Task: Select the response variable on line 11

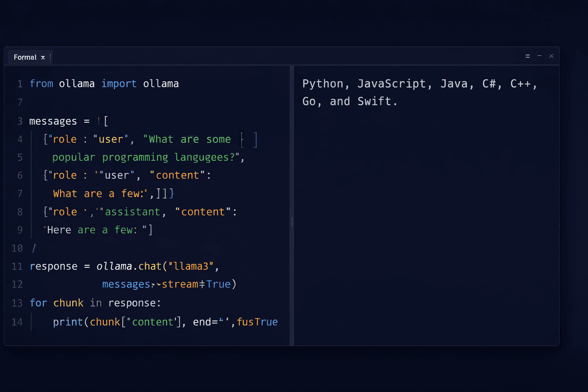Action: [54, 266]
